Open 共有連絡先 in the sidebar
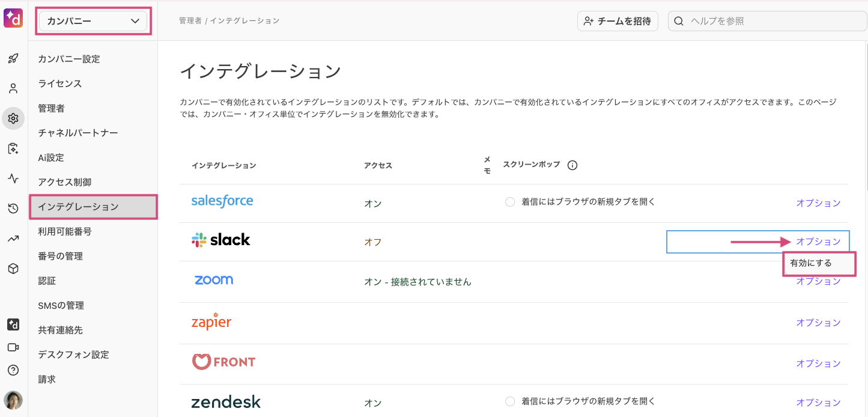Screen dimensions: 868x417 point(60,330)
